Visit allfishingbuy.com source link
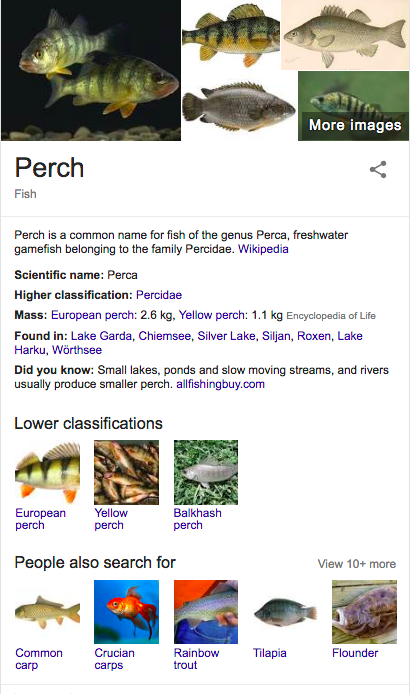Viewport: 410px width, 694px height. click(220, 384)
